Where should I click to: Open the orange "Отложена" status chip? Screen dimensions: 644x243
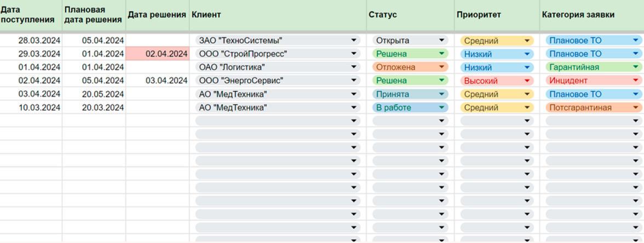pyautogui.click(x=410, y=67)
